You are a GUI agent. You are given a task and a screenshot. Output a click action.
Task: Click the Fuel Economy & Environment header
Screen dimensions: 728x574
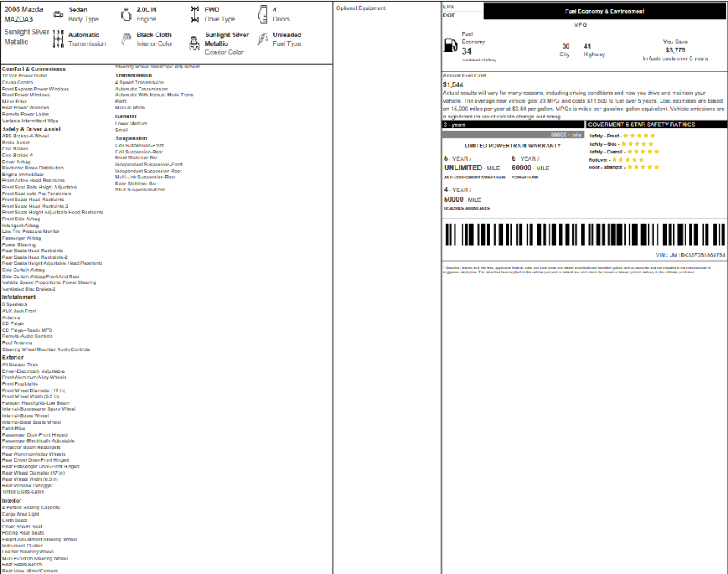(x=604, y=11)
